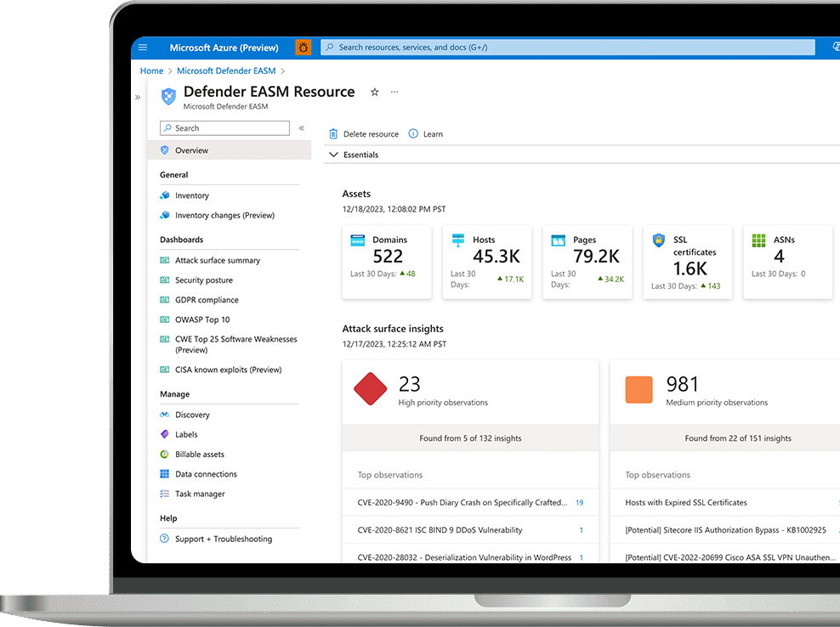Expand the left portal pane arrow
840x627 pixels.
pos(138,98)
